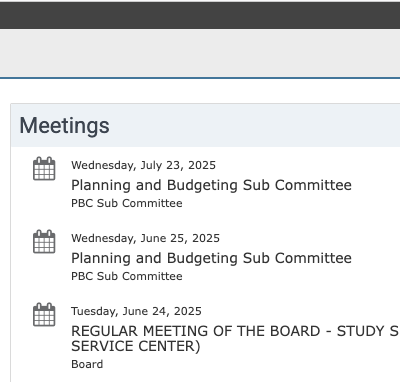Click the Board label under the June 24 meeting
This screenshot has width=400, height=382.
click(x=87, y=364)
